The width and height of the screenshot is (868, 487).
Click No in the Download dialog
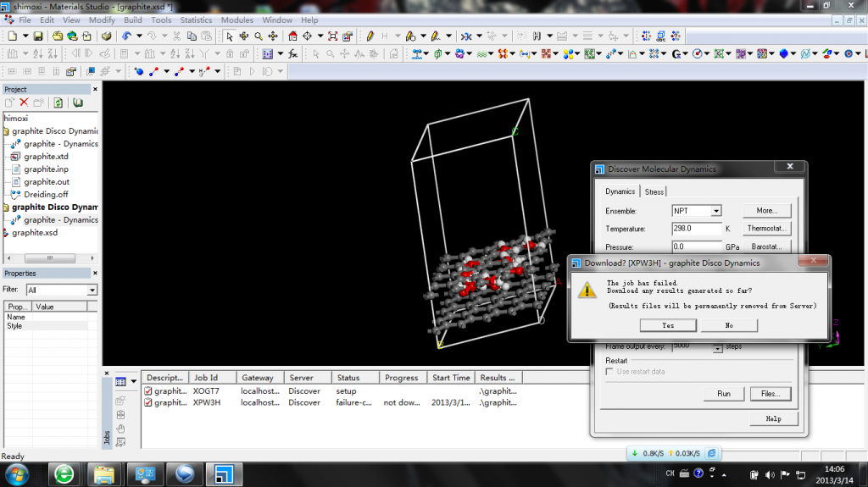click(729, 325)
